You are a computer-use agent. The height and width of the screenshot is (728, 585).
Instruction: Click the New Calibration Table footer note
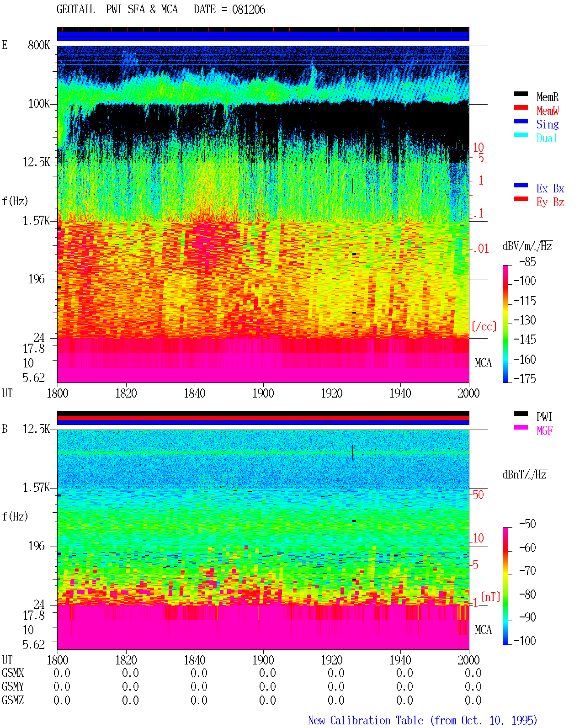click(423, 721)
